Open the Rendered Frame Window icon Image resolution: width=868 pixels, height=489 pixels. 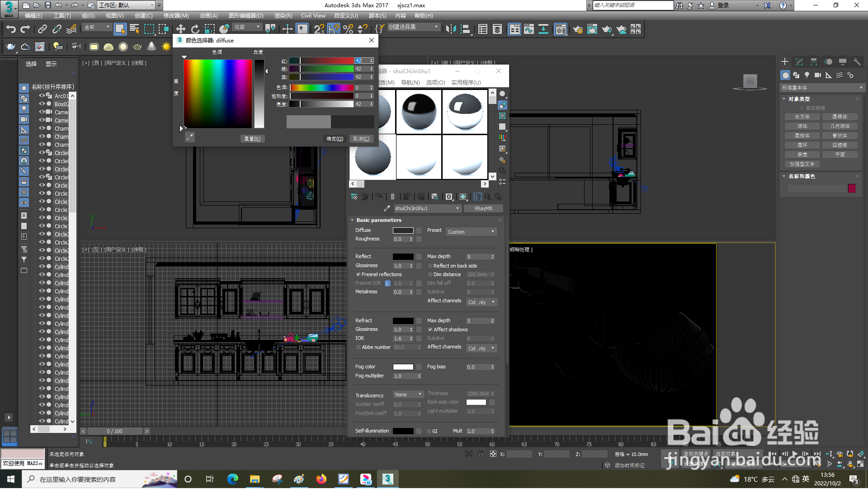592,29
